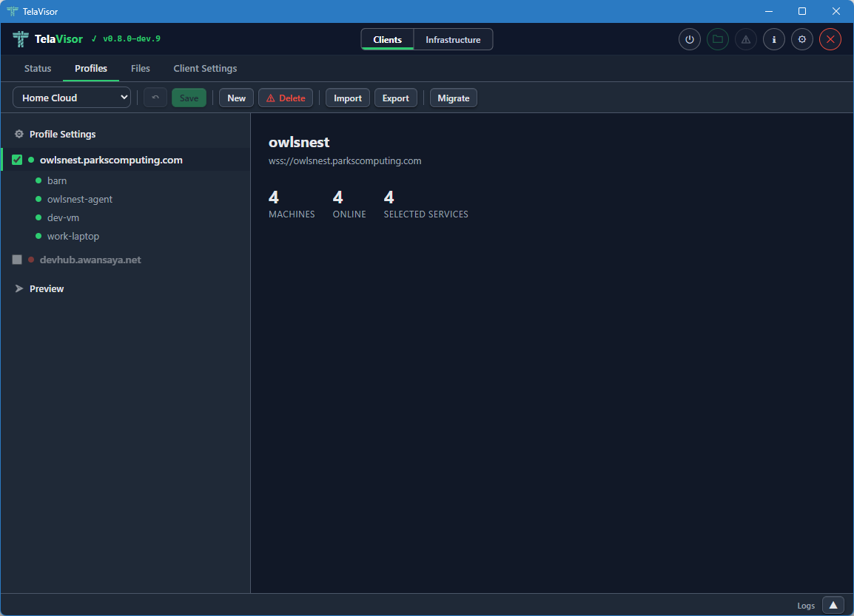Click the Profile Settings gear in the sidebar

[19, 134]
